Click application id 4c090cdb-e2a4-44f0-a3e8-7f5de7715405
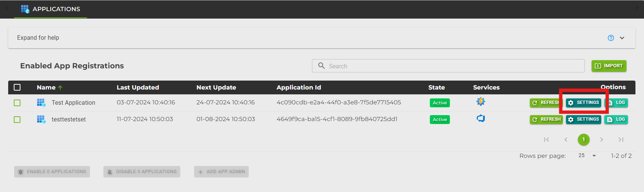The image size is (644, 192). point(339,102)
